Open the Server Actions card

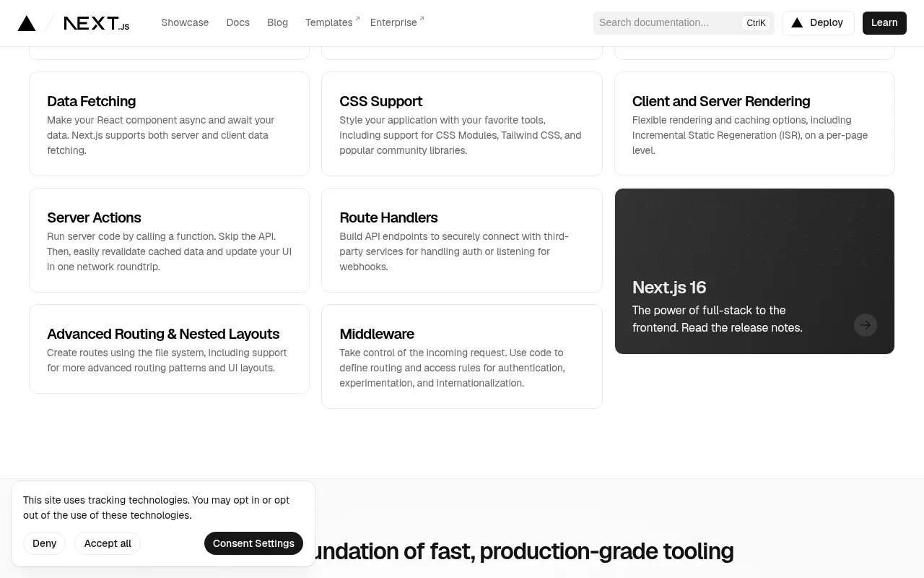point(169,240)
